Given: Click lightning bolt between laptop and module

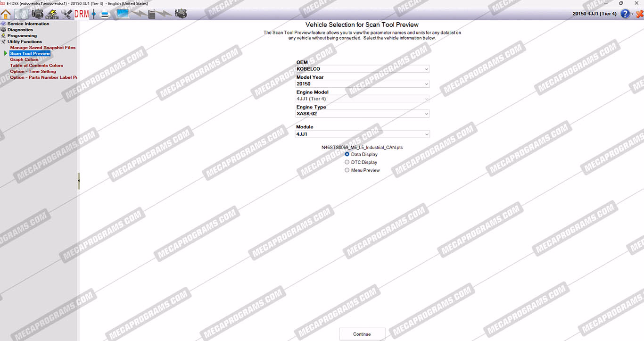Looking at the screenshot, I should click(x=139, y=14).
